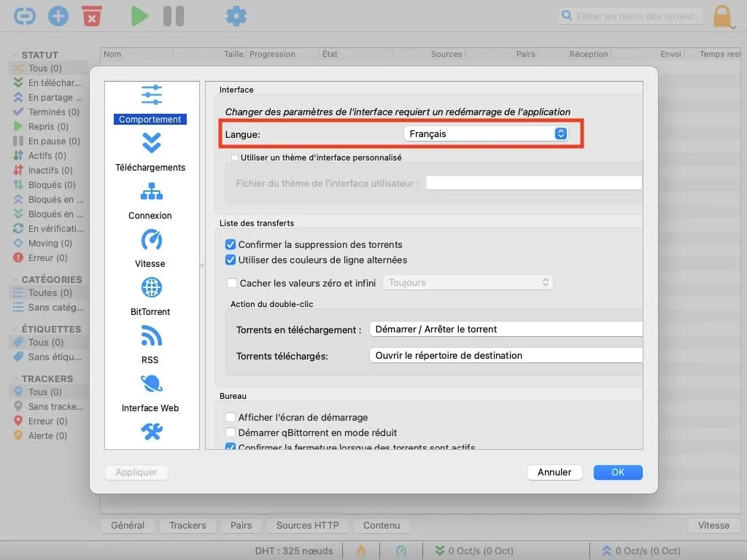Screen dimensions: 747x560
Task: Check Démarrer qBittorrent en mode réduit
Action: tap(231, 432)
